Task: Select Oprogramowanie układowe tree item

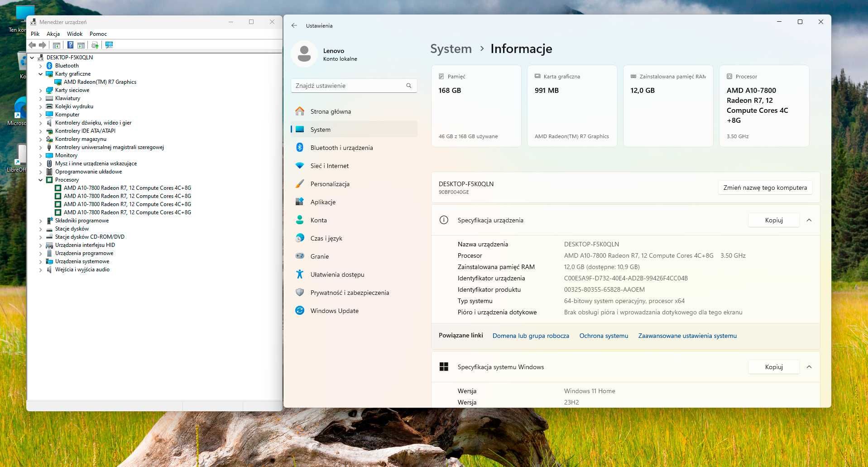Action: (x=88, y=172)
